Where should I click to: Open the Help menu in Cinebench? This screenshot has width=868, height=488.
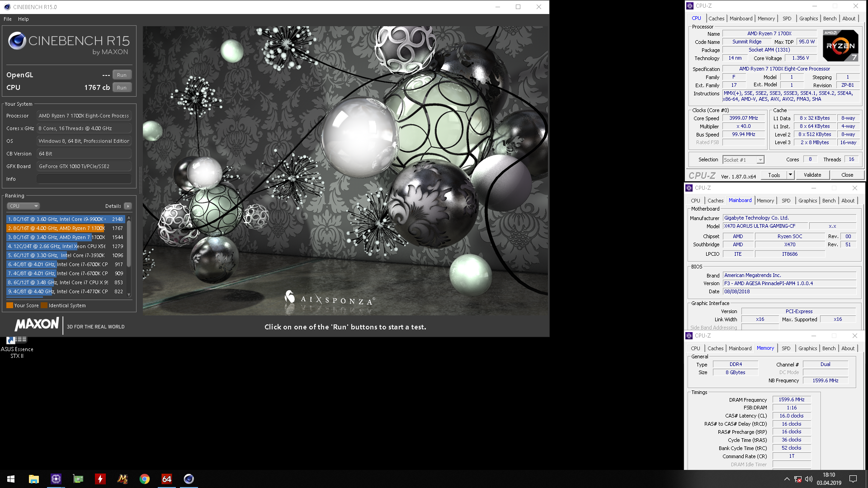(24, 19)
